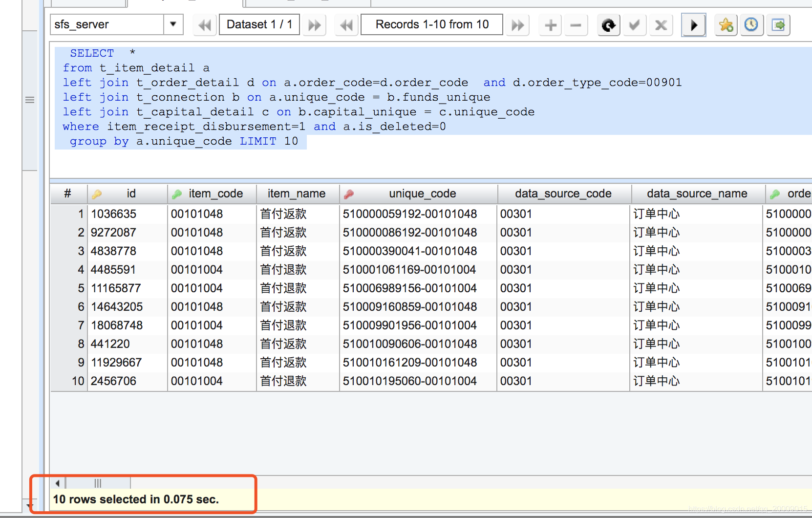
Task: Go to the next dataset arrow
Action: [315, 25]
